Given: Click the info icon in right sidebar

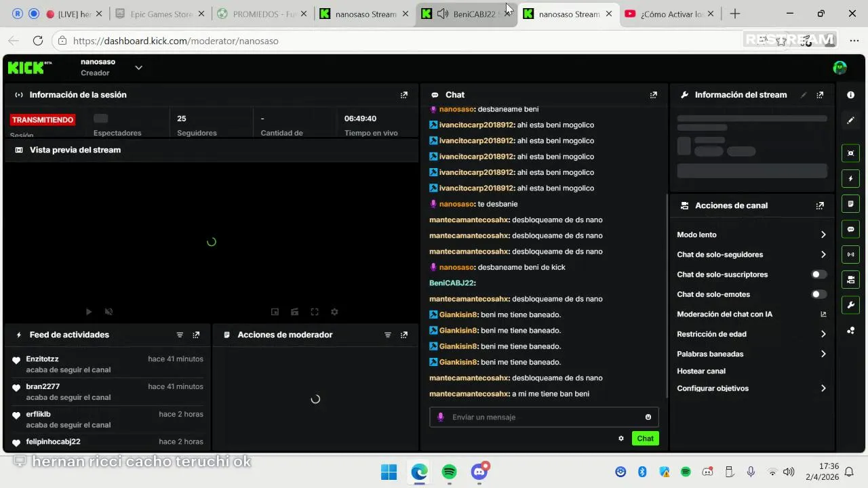Looking at the screenshot, I should (x=851, y=95).
